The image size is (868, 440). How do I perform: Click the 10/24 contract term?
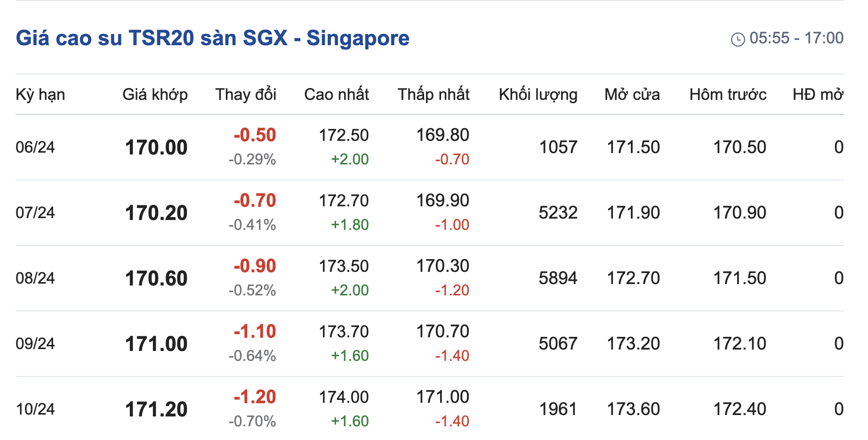(35, 409)
